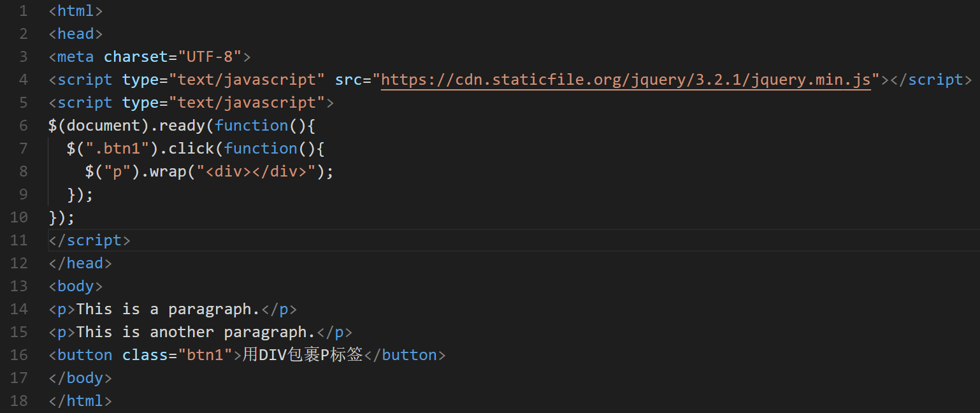980x413 pixels.
Task: Click the first function keyword
Action: coord(251,125)
